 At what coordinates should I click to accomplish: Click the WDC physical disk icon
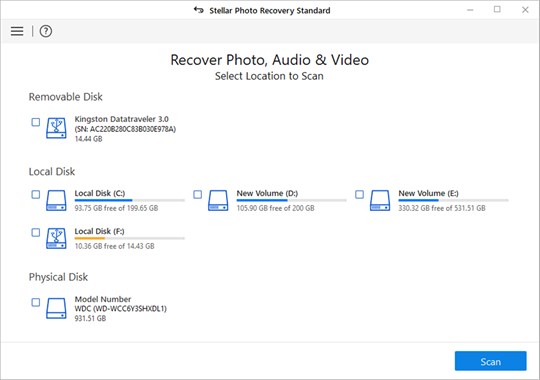pyautogui.click(x=56, y=308)
